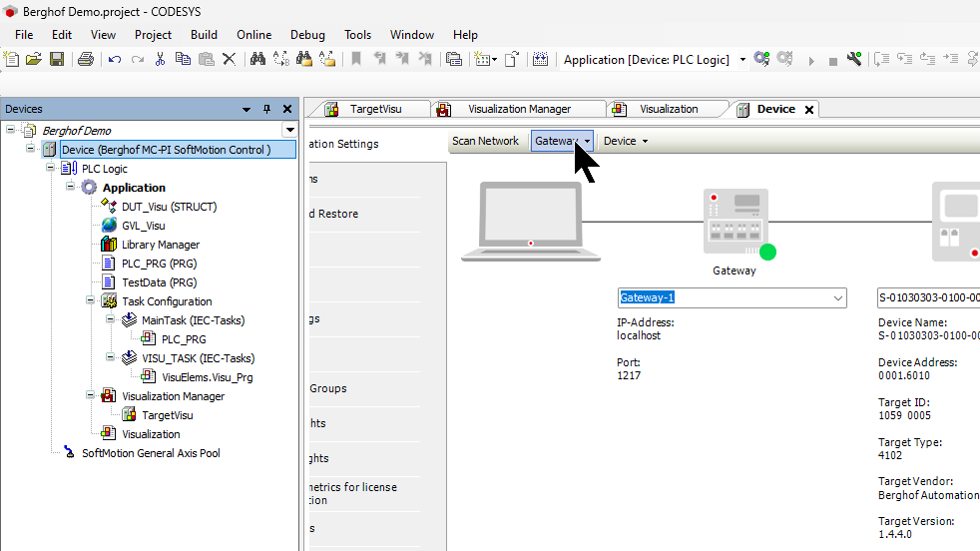Collapse the Task Configuration node
Screen dimensions: 980x551
[x=91, y=300]
